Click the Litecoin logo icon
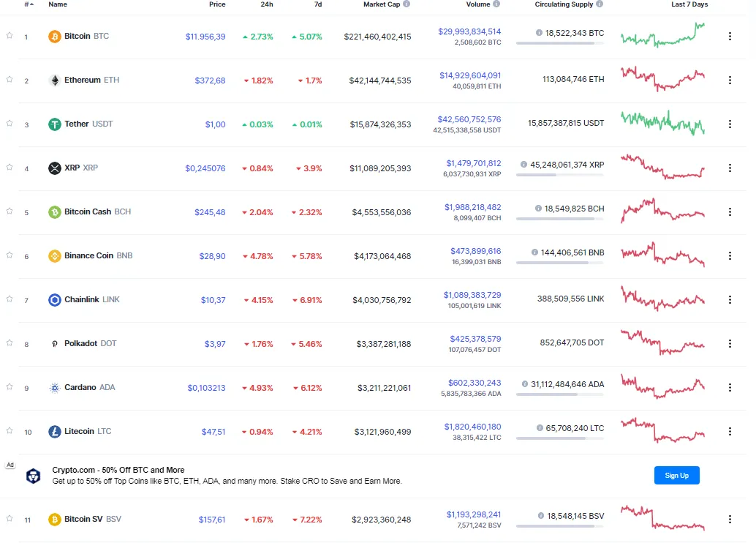Screen dimensions: 756x543 (x=55, y=432)
